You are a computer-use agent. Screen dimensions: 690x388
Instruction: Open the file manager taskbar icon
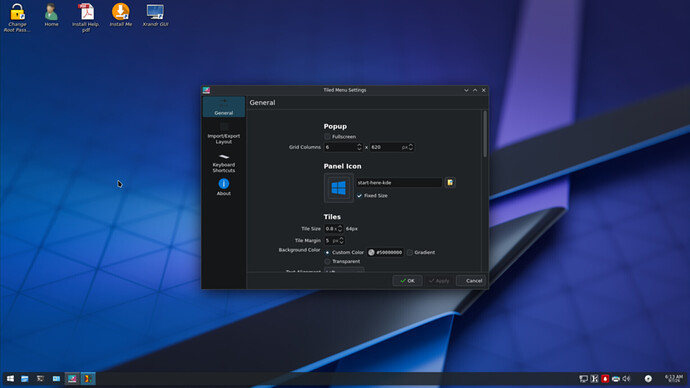[25, 379]
